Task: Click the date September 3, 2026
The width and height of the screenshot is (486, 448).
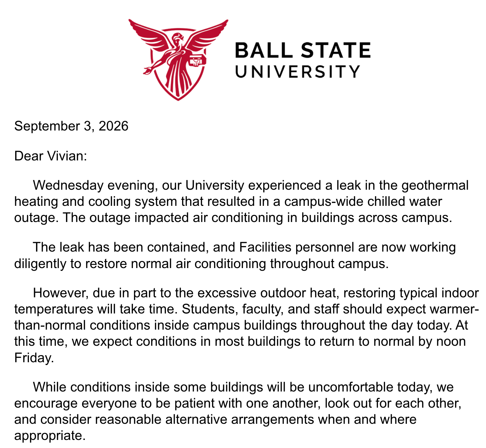Action: [71, 126]
